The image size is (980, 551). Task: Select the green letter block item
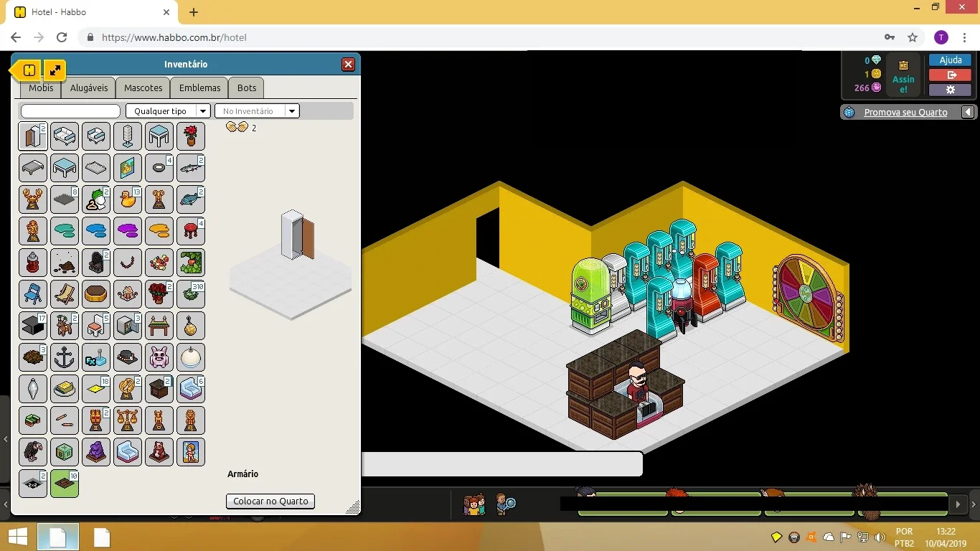65,452
